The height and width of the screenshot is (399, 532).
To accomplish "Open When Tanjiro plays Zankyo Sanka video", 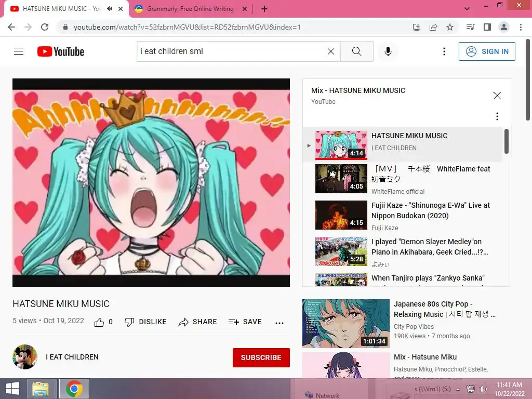I will click(403, 279).
